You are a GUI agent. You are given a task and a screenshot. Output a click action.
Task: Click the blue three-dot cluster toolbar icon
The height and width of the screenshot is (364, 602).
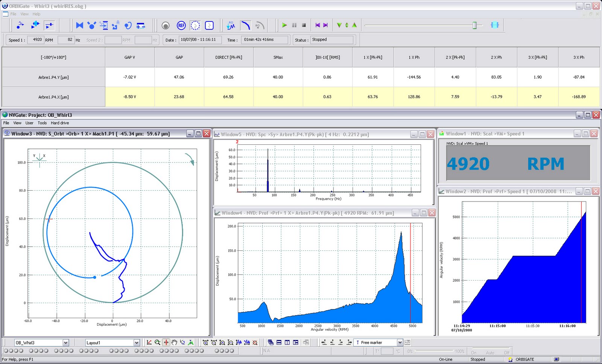tap(91, 25)
